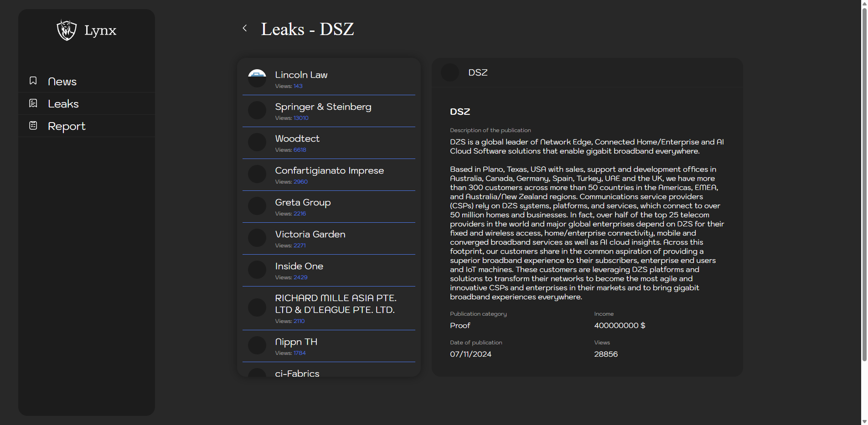The image size is (868, 425).
Task: Click the Leaks document icon
Action: [33, 103]
